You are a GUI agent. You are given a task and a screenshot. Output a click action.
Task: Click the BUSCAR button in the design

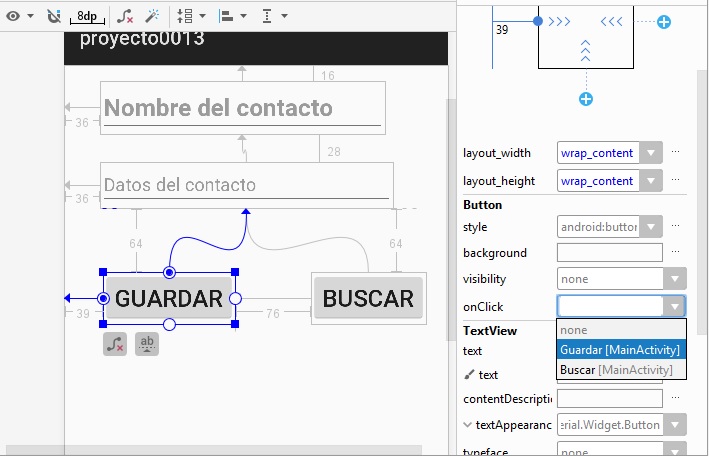pyautogui.click(x=368, y=299)
